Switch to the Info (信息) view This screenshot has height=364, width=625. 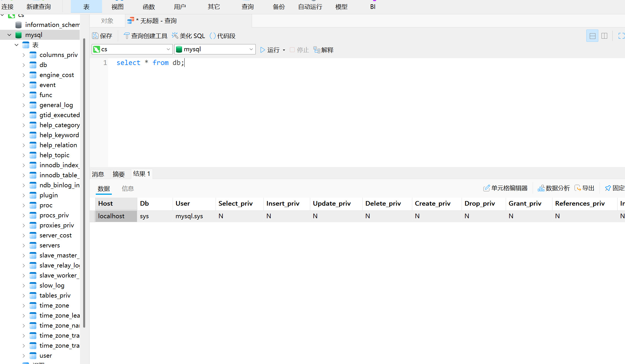(128, 188)
